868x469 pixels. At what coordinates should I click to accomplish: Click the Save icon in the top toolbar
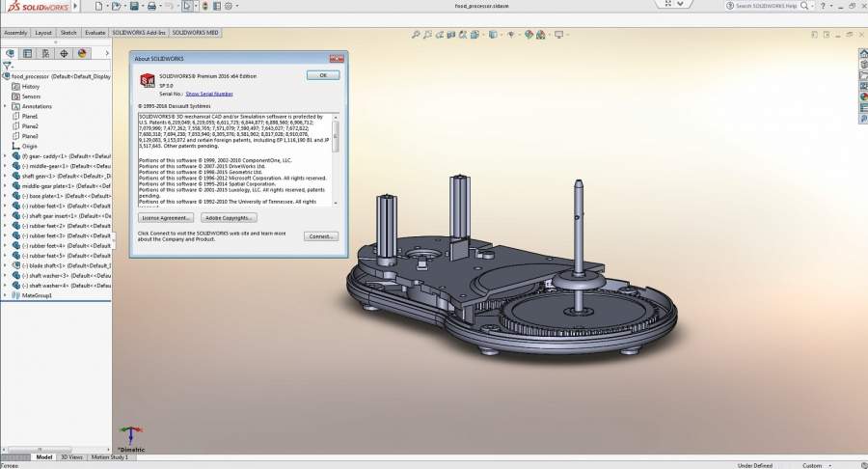133,6
